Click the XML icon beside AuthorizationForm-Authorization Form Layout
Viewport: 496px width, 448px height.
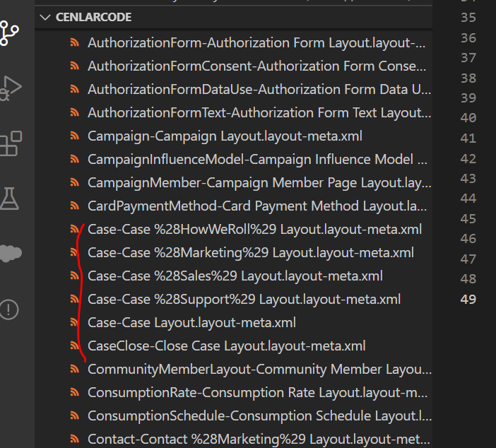pyautogui.click(x=75, y=42)
